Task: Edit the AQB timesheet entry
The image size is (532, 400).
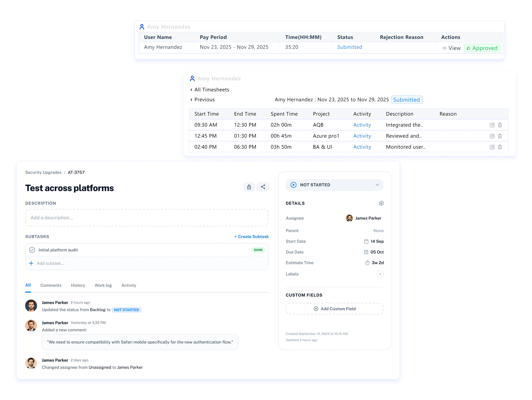Action: (x=492, y=125)
